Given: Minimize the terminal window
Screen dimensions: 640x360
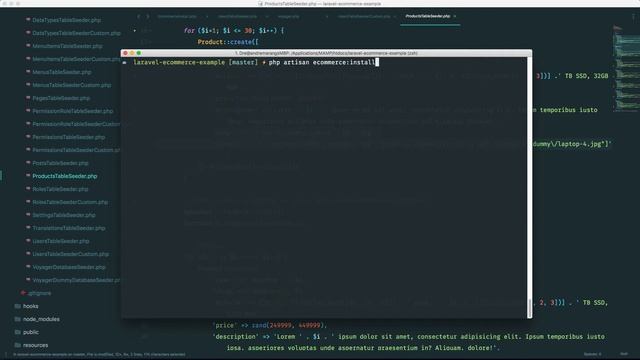Looking at the screenshot, I should 132,53.
